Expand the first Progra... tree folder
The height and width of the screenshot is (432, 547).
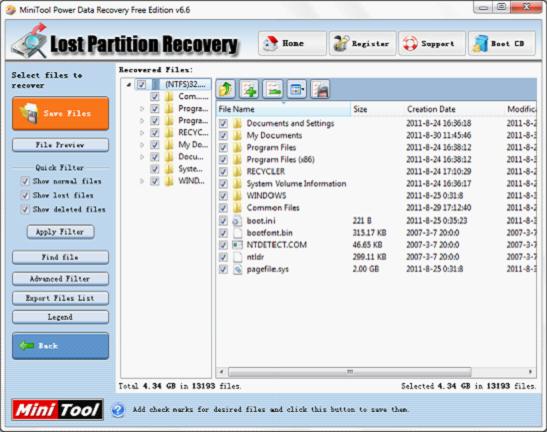[x=142, y=109]
